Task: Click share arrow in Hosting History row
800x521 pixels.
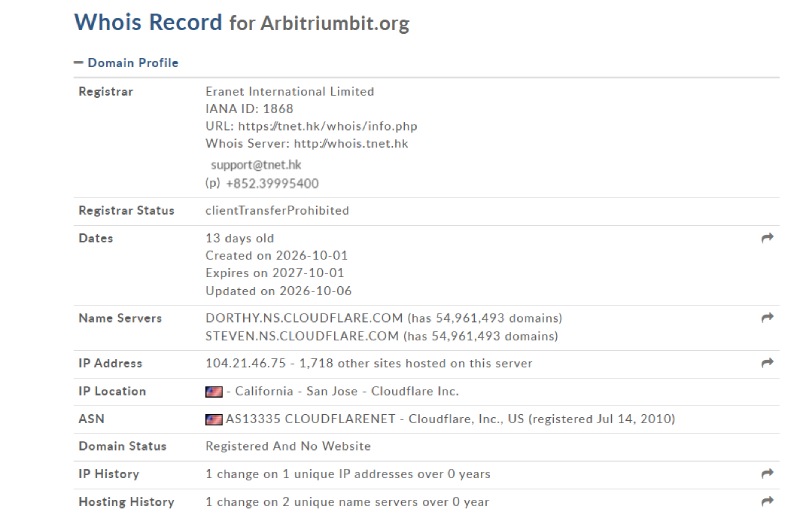Action: [767, 501]
